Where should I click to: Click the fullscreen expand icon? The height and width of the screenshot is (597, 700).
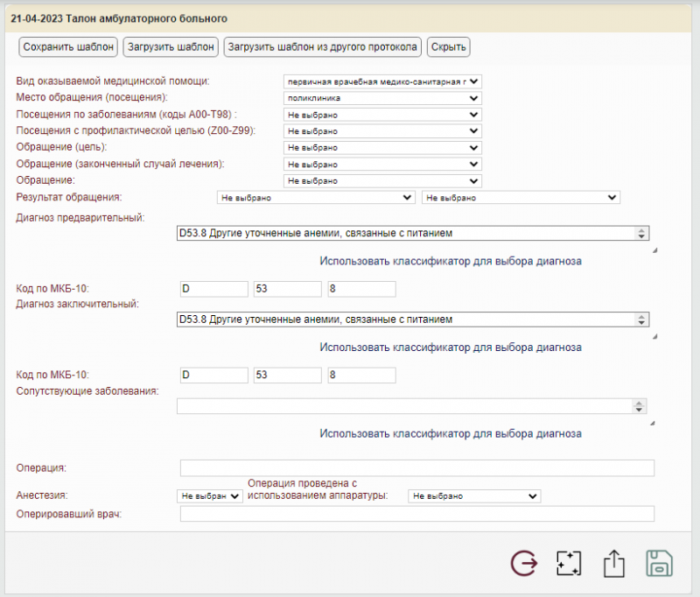[x=569, y=564]
